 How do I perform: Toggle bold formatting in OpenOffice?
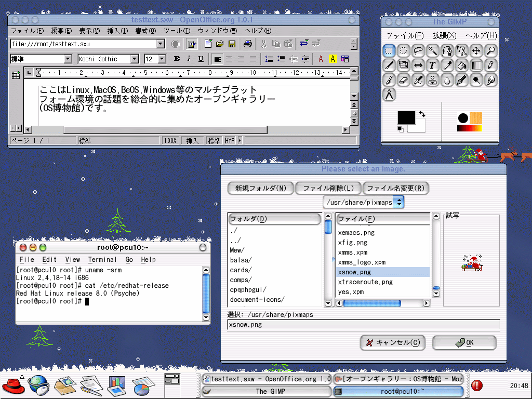point(177,59)
